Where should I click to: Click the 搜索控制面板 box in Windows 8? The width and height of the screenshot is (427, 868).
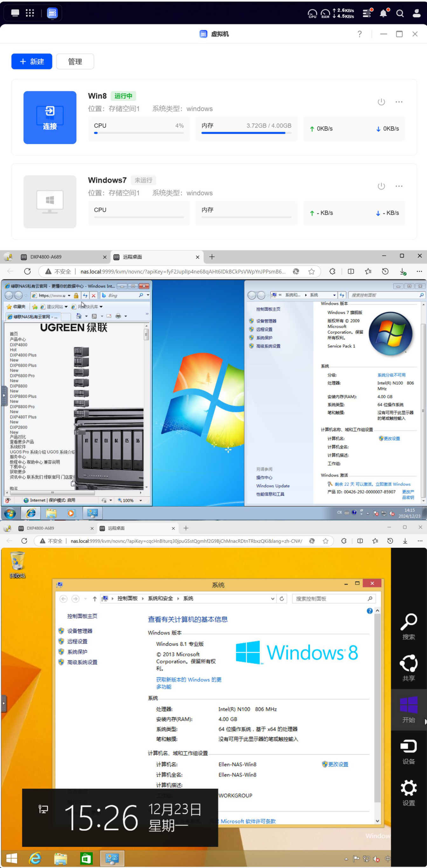[334, 599]
